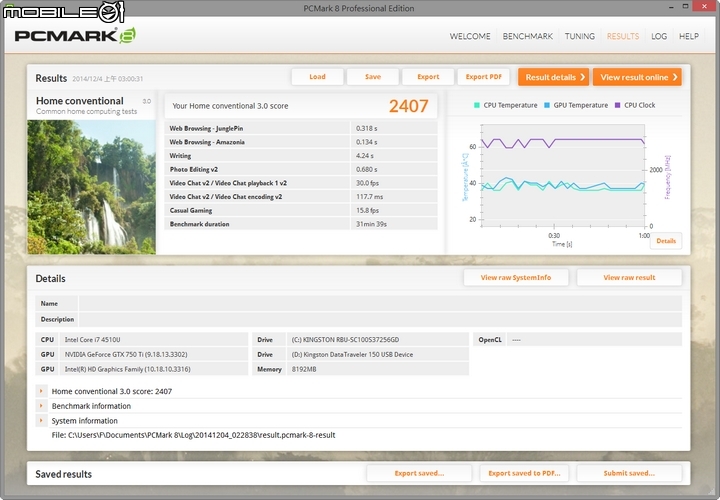This screenshot has height=500, width=720.
Task: Maximize the PCMark 8 window
Action: 685,6
